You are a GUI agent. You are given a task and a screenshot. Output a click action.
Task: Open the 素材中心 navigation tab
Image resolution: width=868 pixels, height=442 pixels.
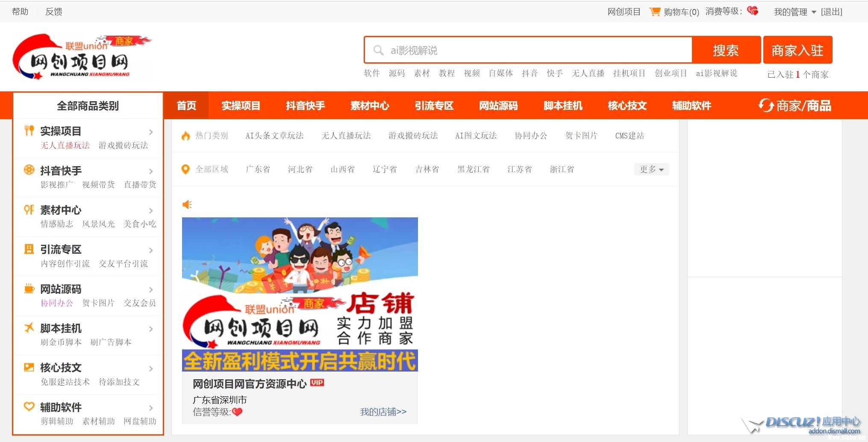(x=370, y=105)
